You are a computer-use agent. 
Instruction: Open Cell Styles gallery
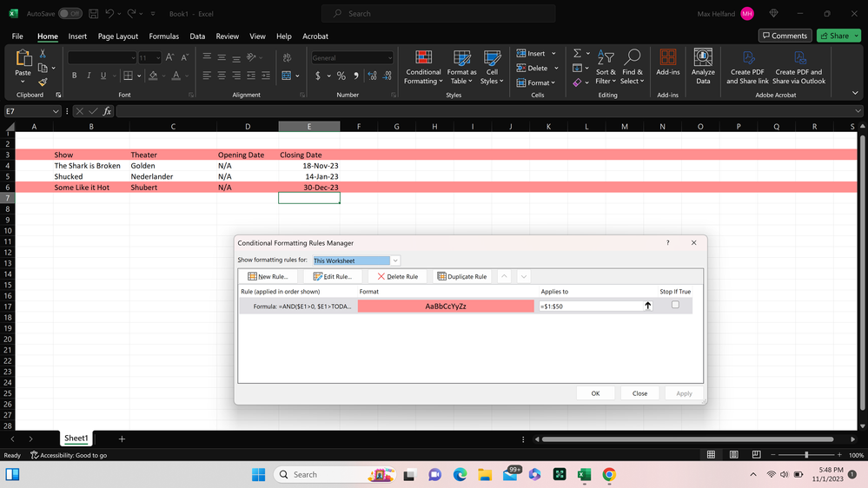point(492,68)
